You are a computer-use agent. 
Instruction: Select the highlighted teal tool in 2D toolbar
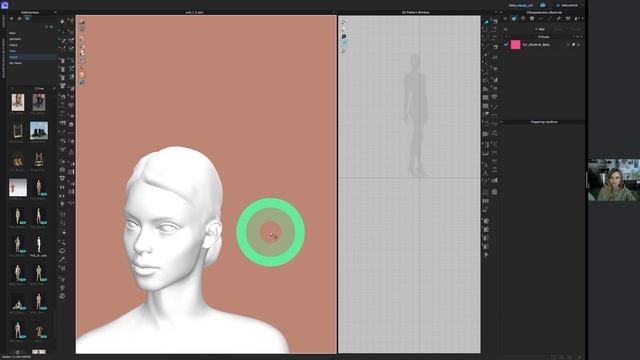click(x=486, y=21)
